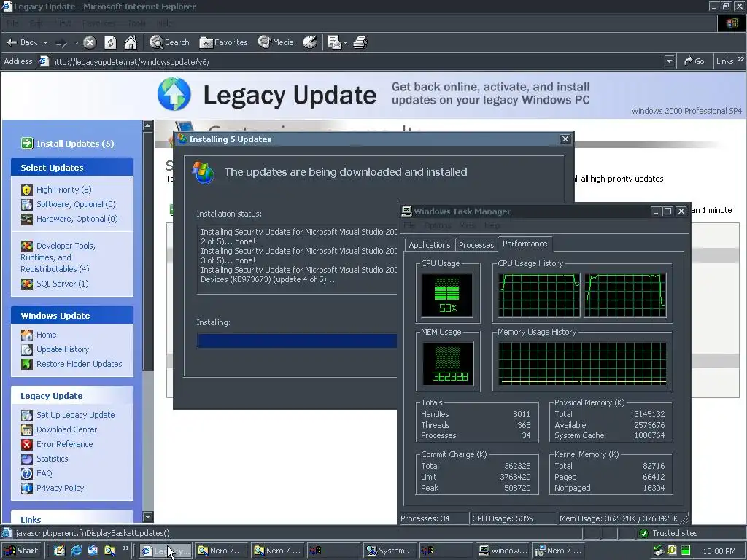Click Physical Memory Available value 2573676
This screenshot has width=747, height=560.
(x=649, y=425)
